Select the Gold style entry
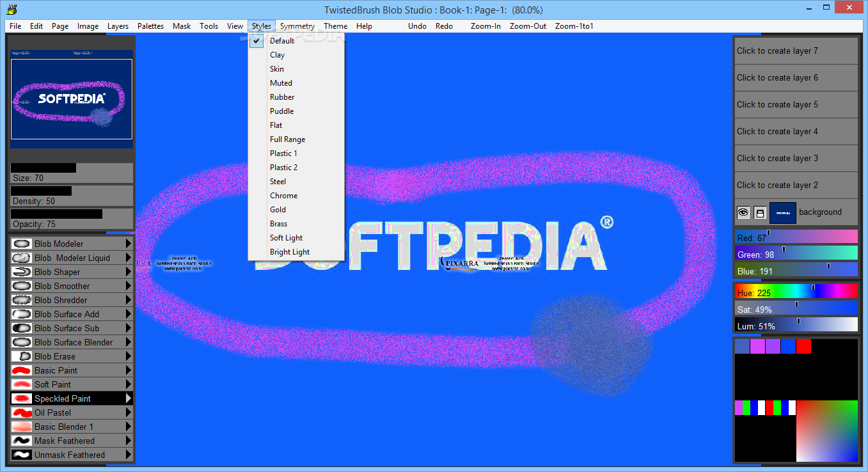This screenshot has height=472, width=868. 297,210
